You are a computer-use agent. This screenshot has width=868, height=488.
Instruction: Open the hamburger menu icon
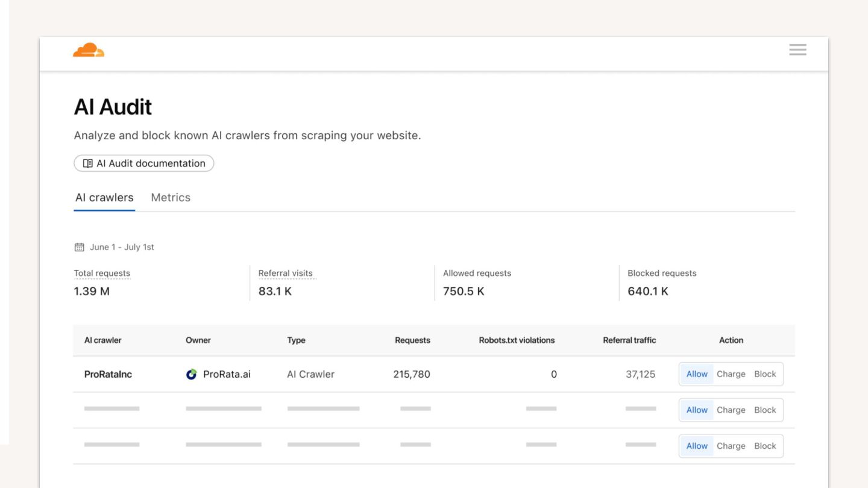(797, 50)
